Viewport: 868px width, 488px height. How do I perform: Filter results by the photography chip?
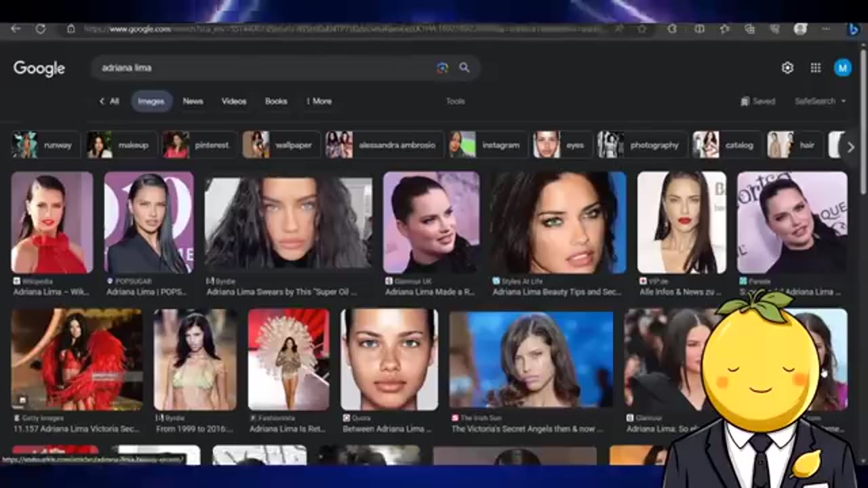642,145
